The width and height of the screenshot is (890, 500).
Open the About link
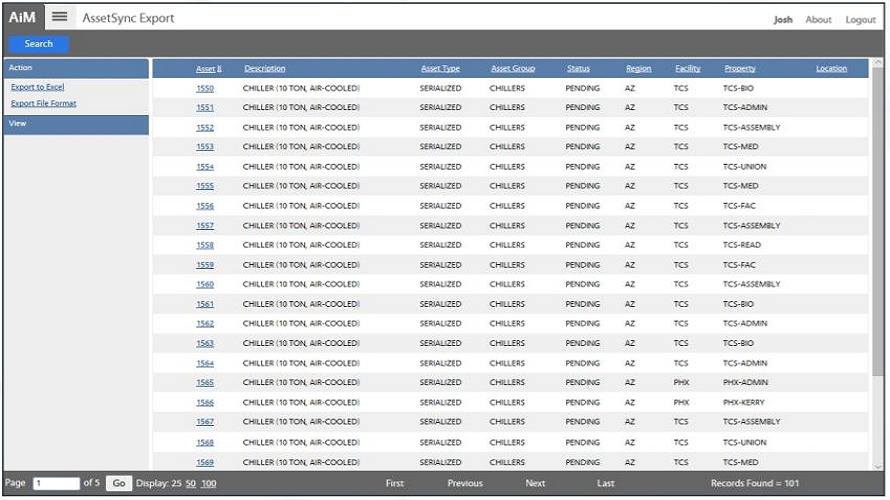(818, 20)
